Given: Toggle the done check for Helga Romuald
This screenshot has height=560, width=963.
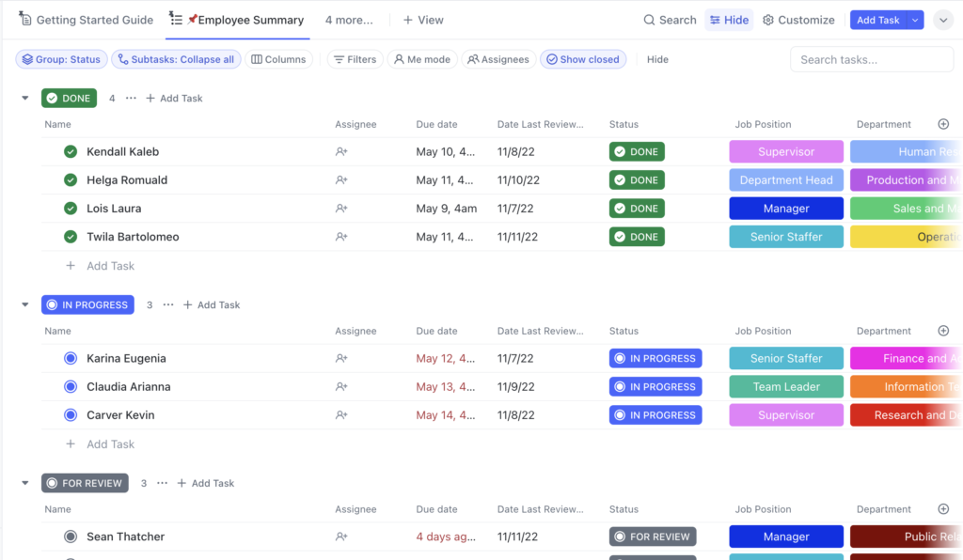Looking at the screenshot, I should point(71,180).
